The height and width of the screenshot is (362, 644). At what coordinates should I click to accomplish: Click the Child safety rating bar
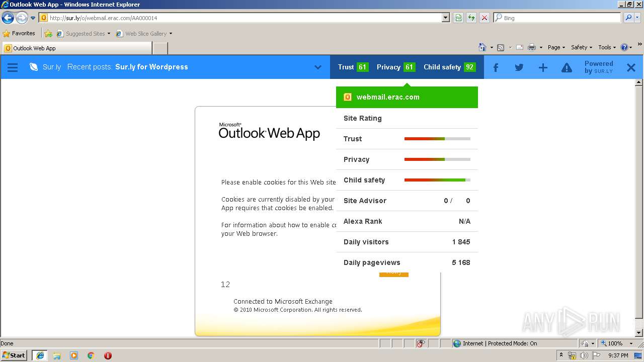[x=437, y=180]
